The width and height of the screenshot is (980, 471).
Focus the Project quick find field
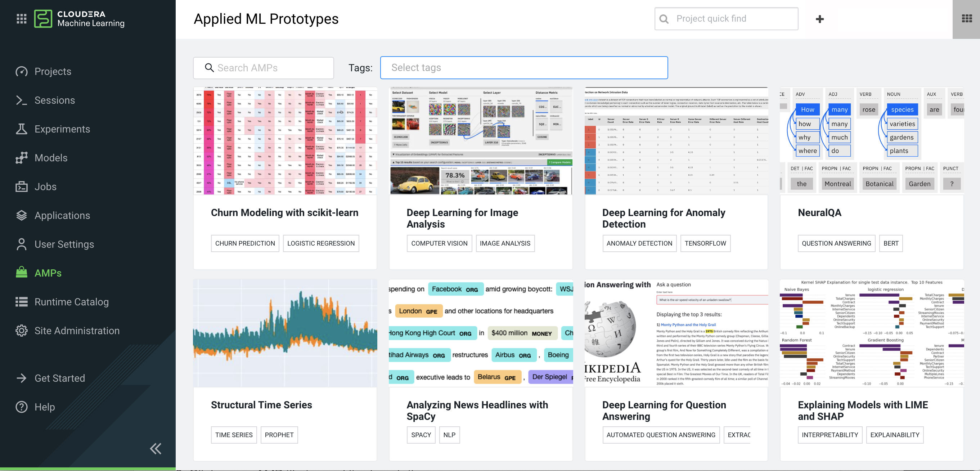click(726, 19)
